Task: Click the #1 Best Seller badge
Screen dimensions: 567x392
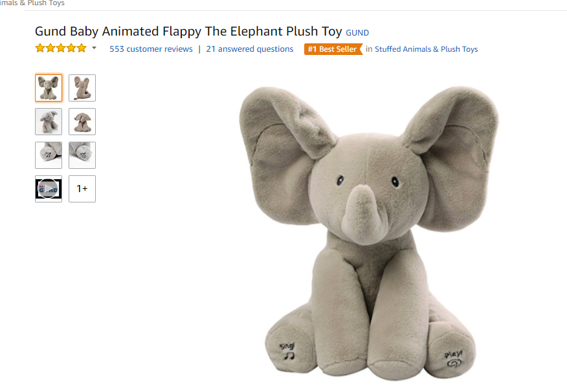Action: click(333, 49)
